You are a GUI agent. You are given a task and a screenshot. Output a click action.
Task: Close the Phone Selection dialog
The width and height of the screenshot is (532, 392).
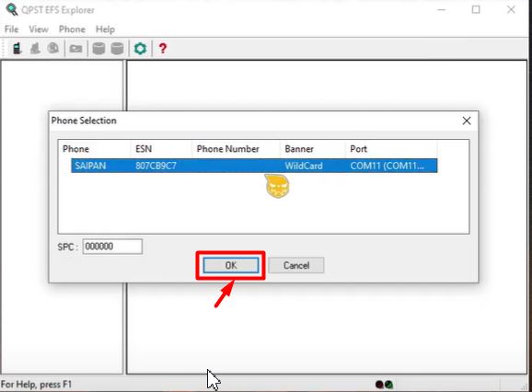point(467,121)
